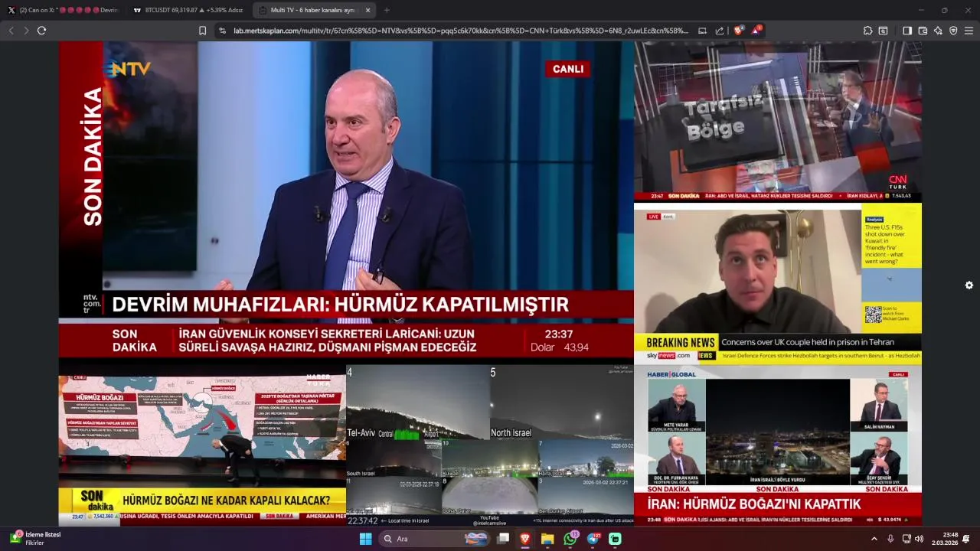Open the extensions puzzle icon
980x551 pixels.
[x=867, y=31]
